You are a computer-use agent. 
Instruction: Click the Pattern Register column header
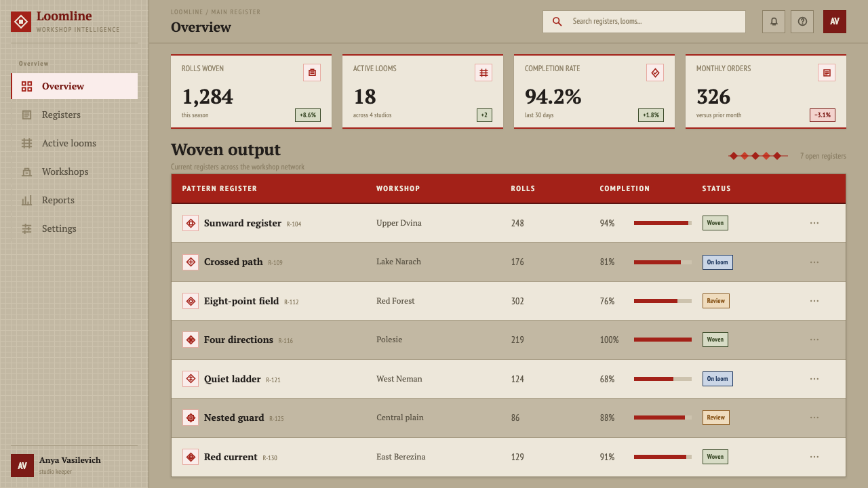[x=220, y=188]
